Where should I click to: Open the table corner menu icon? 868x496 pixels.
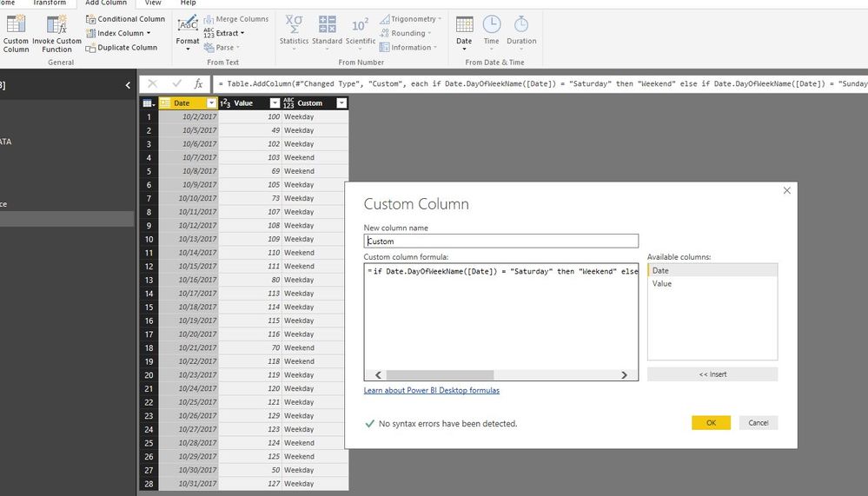pos(149,103)
